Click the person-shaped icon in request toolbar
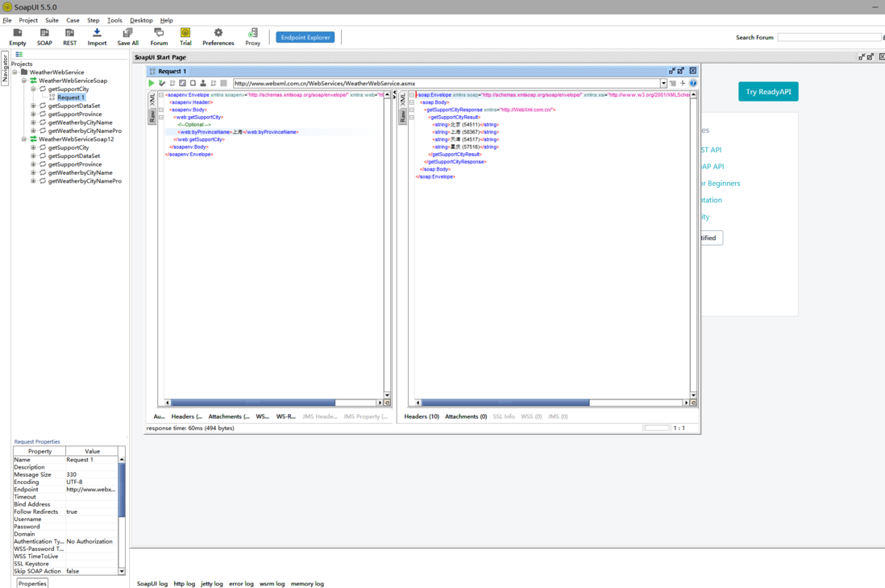This screenshot has height=588, width=885. tap(203, 83)
